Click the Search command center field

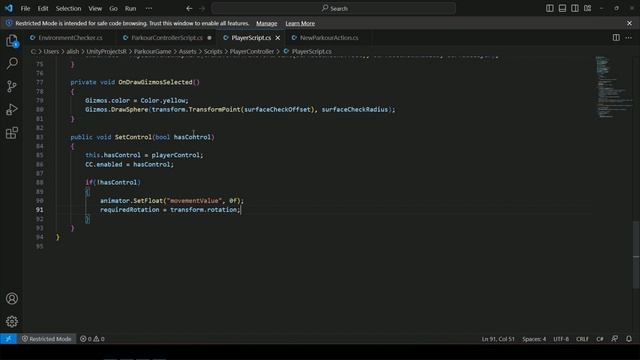click(333, 8)
